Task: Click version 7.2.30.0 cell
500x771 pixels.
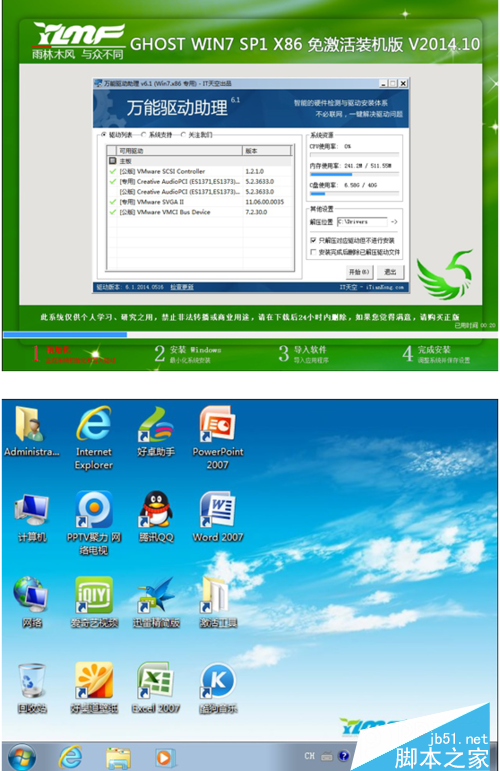Action: pyautogui.click(x=256, y=212)
